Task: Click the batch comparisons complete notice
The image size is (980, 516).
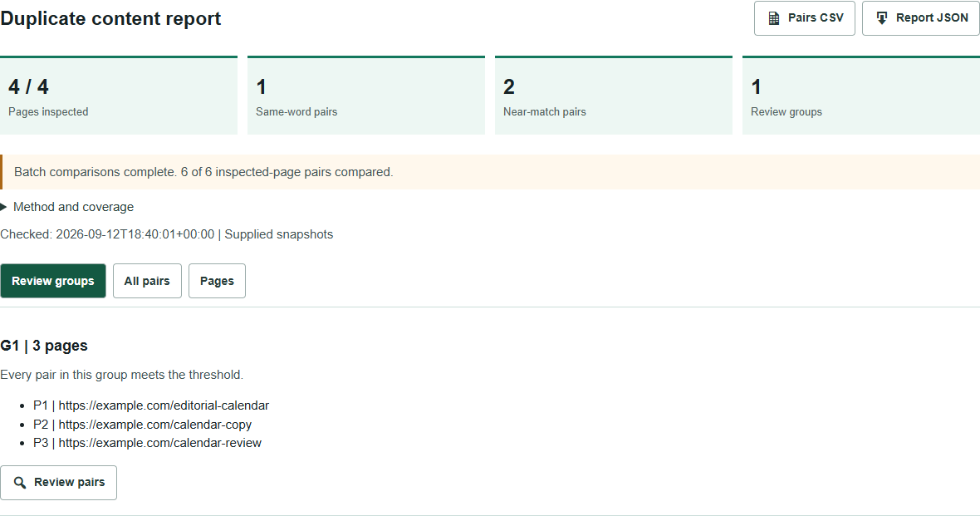Action: (490, 172)
